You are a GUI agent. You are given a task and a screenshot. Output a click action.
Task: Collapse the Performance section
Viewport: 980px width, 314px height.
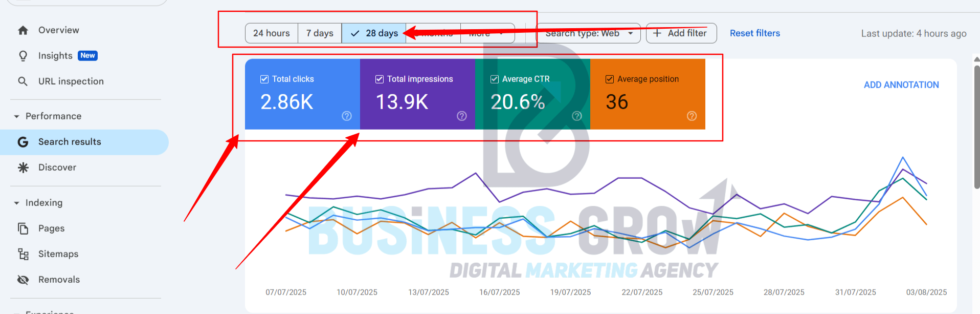(17, 117)
